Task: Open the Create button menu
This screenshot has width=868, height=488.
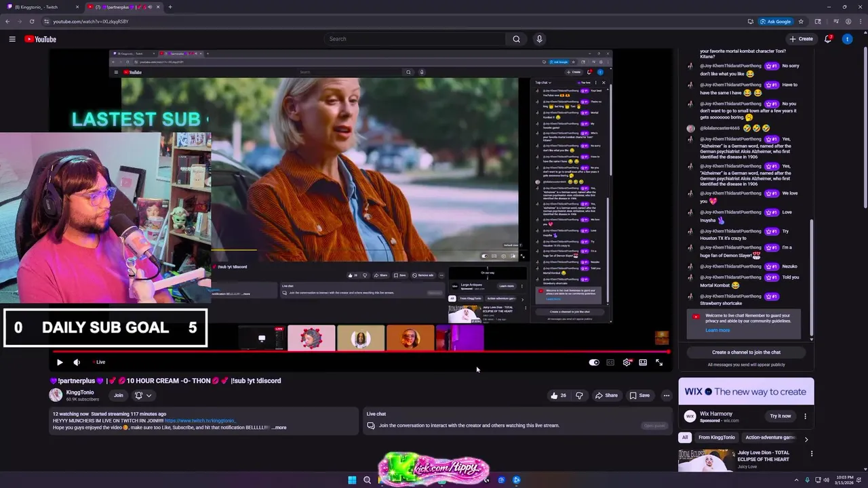Action: pyautogui.click(x=802, y=39)
